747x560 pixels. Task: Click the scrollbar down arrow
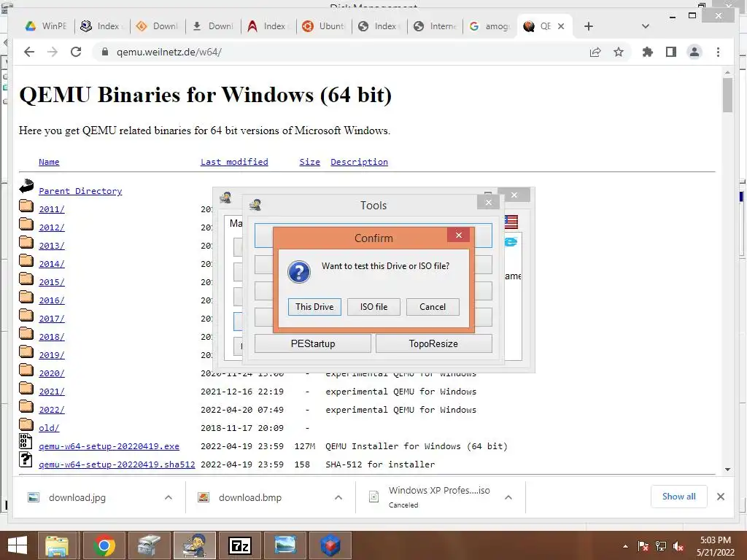coord(727,469)
